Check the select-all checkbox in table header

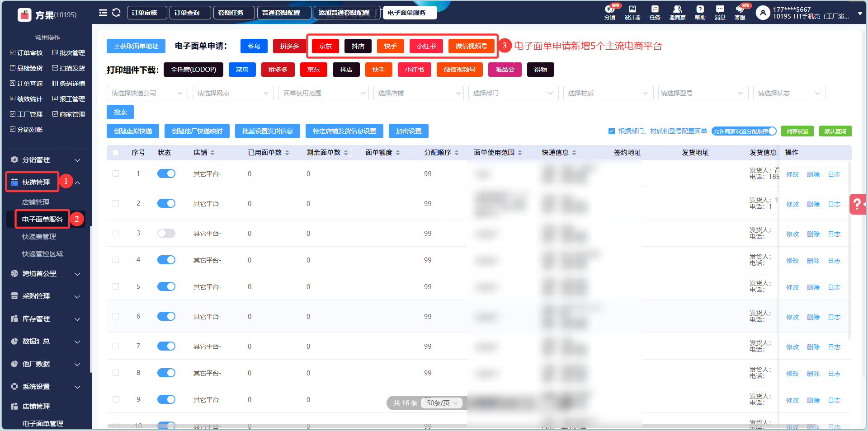[x=116, y=153]
